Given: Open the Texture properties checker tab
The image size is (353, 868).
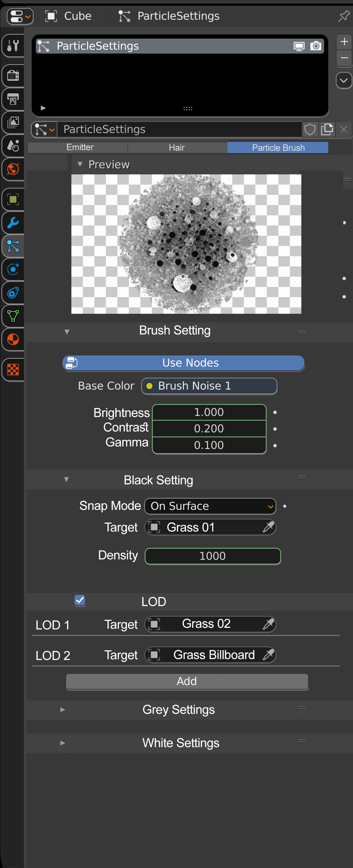Looking at the screenshot, I should point(13,370).
